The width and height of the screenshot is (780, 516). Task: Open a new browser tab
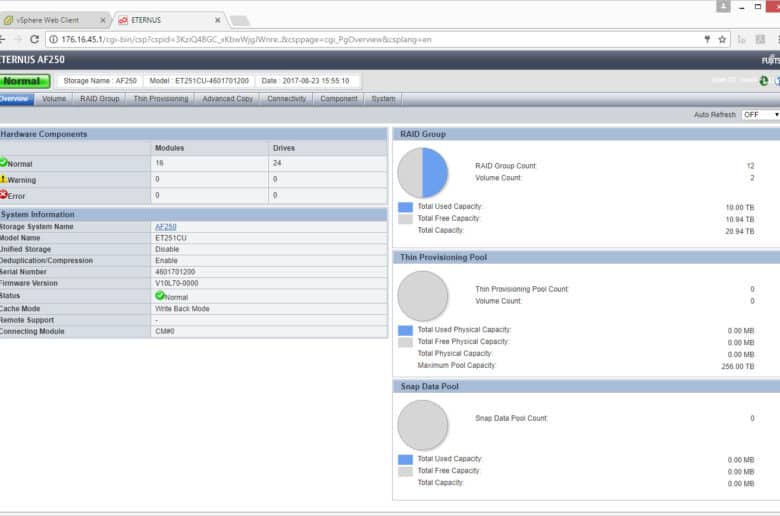click(x=240, y=20)
